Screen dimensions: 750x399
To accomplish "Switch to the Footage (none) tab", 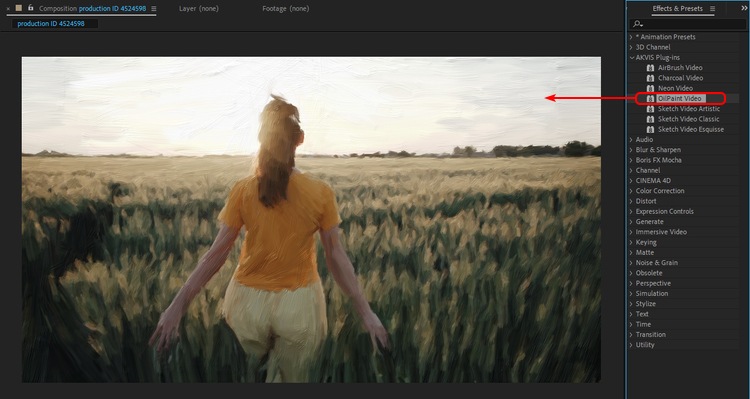I will (286, 9).
